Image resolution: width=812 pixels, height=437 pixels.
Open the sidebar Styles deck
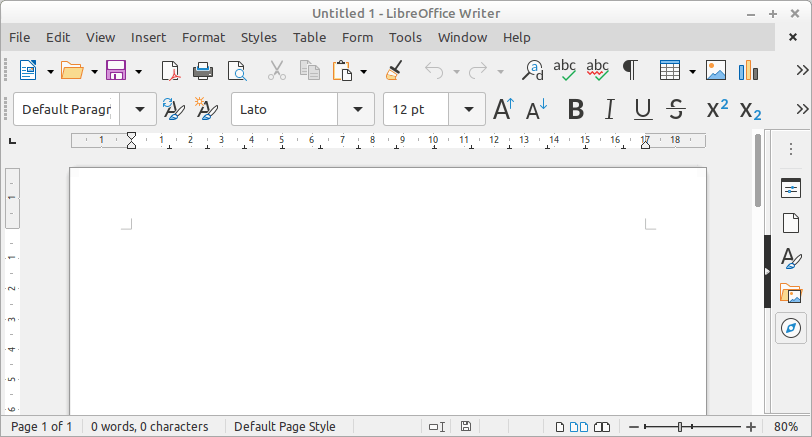click(791, 258)
